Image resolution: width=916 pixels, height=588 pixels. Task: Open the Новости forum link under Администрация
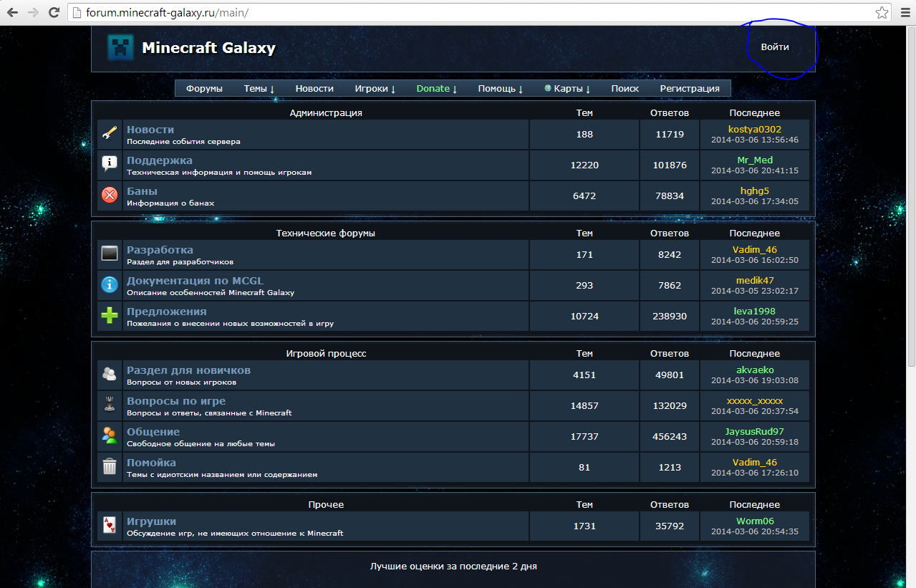(150, 130)
